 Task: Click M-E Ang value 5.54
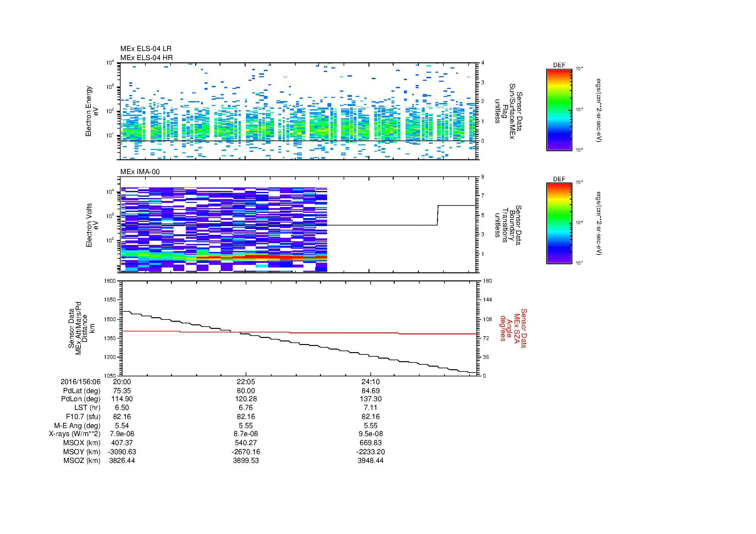[x=122, y=425]
